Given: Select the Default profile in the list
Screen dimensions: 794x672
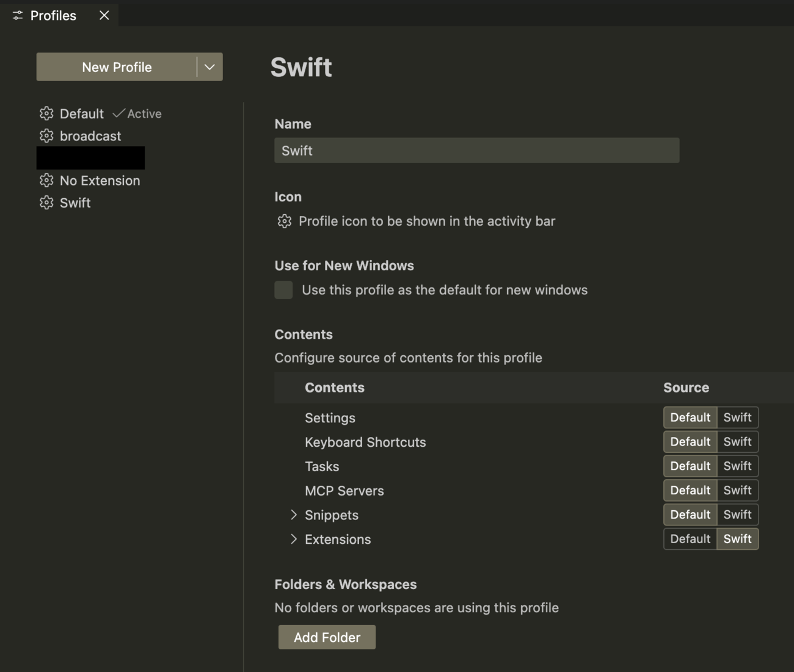Looking at the screenshot, I should [82, 114].
